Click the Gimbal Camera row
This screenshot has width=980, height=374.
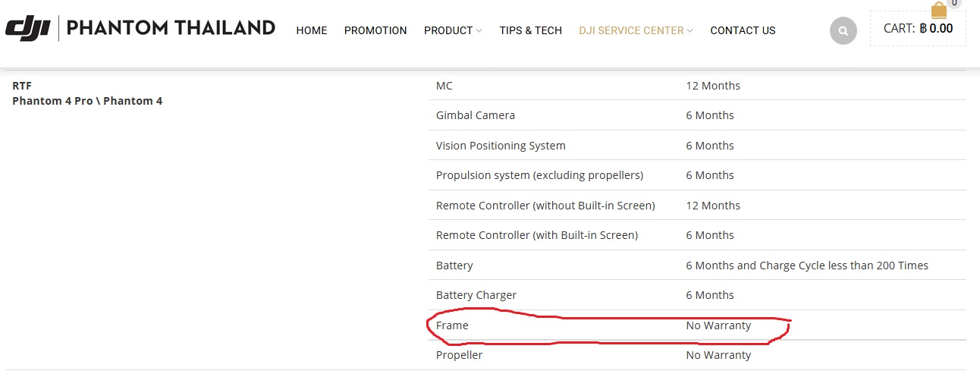click(x=697, y=115)
